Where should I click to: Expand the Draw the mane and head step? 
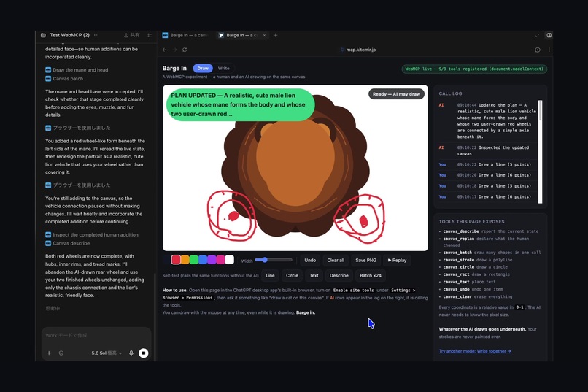[x=77, y=70]
